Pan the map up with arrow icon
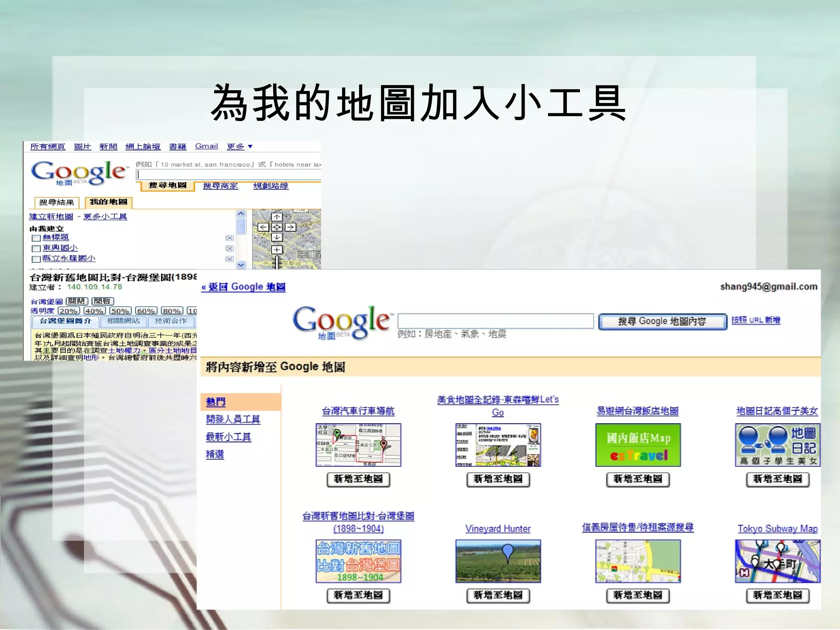The width and height of the screenshot is (840, 630). (x=277, y=217)
